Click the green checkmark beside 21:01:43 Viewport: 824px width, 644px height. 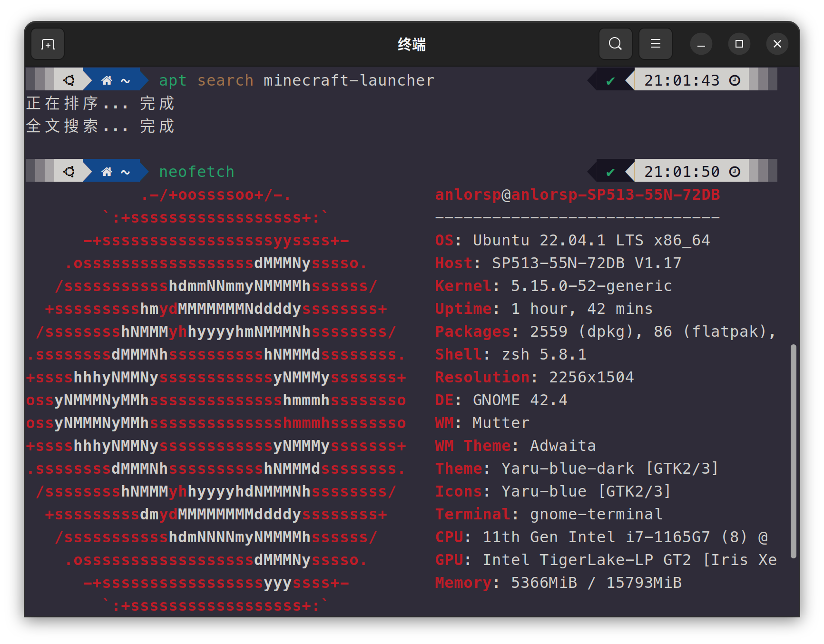[610, 81]
